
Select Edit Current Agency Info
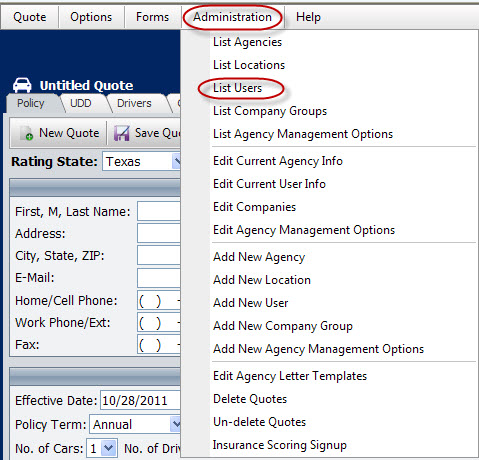(x=278, y=161)
